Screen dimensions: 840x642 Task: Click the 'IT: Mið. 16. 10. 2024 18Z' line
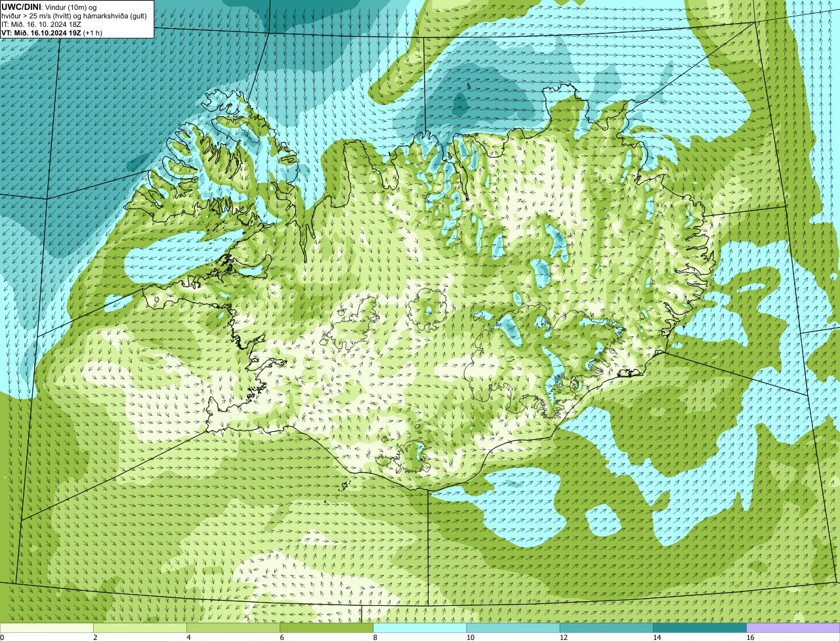[41, 24]
